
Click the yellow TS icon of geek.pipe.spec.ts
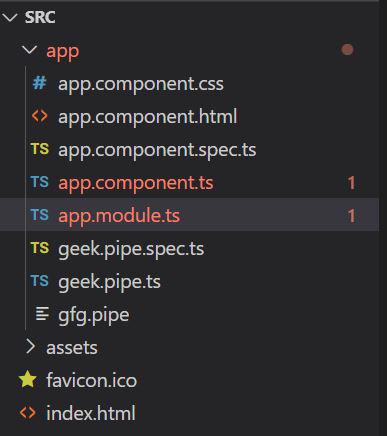pyautogui.click(x=40, y=248)
